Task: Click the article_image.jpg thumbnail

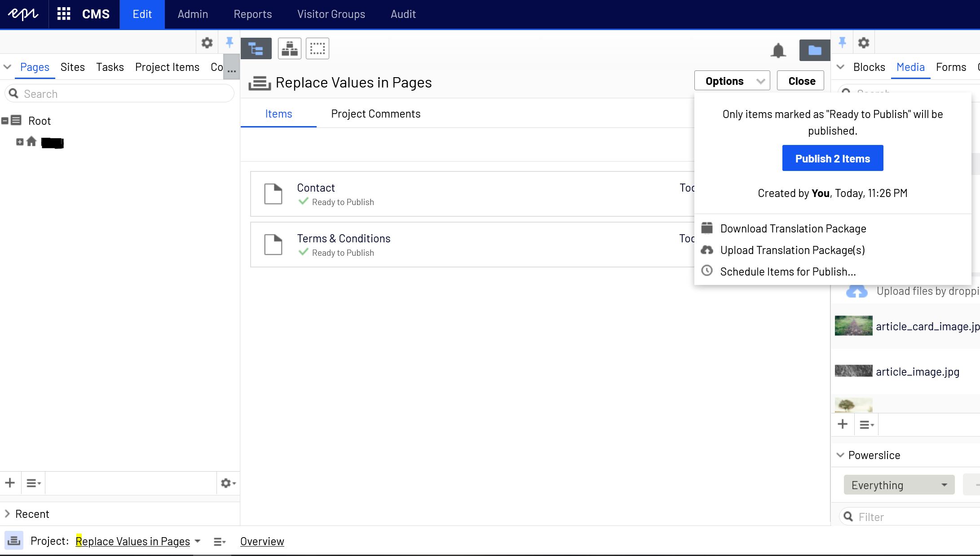Action: click(x=853, y=371)
